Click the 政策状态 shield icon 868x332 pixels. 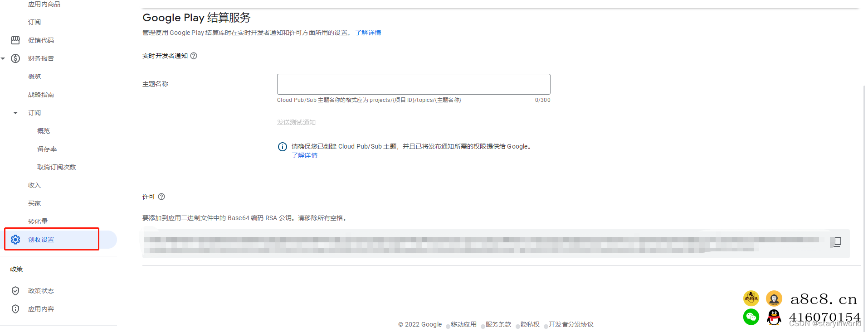coord(15,291)
